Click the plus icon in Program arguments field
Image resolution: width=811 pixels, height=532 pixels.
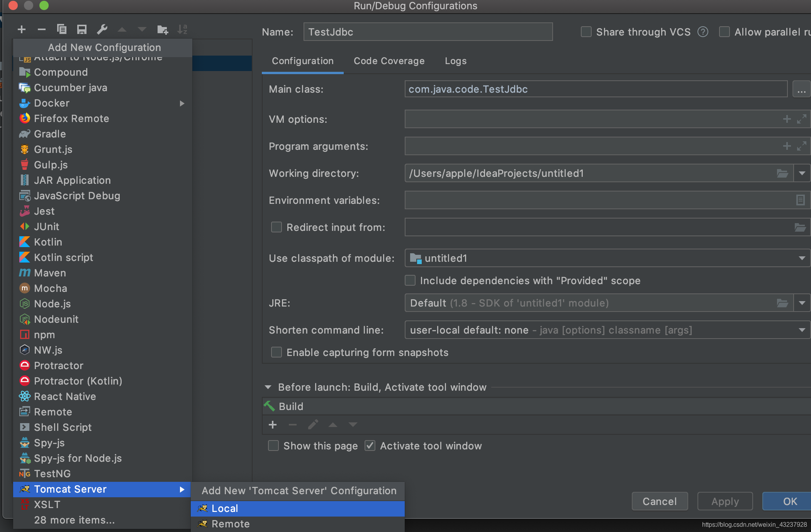(787, 146)
